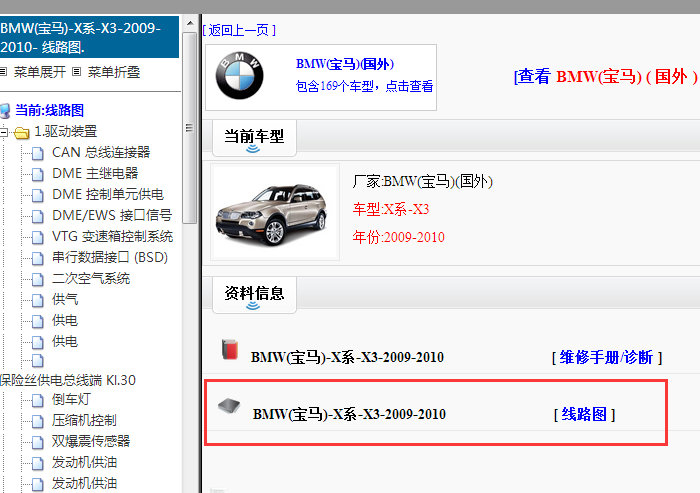700x493 pixels.
Task: Click the sidebar title BMW(宝马)-X系-X3-2009-2010- 线路图
Action: (x=89, y=37)
